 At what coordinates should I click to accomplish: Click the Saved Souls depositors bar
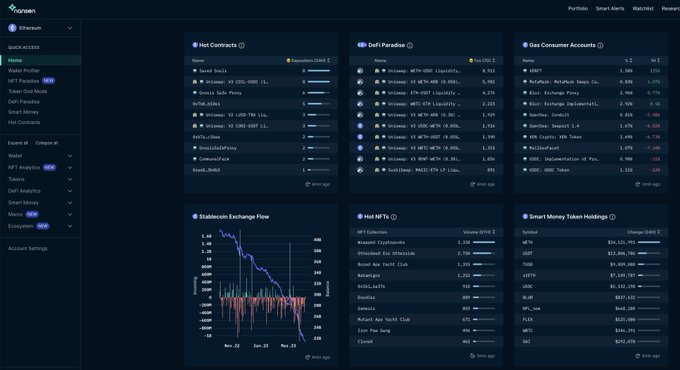319,71
